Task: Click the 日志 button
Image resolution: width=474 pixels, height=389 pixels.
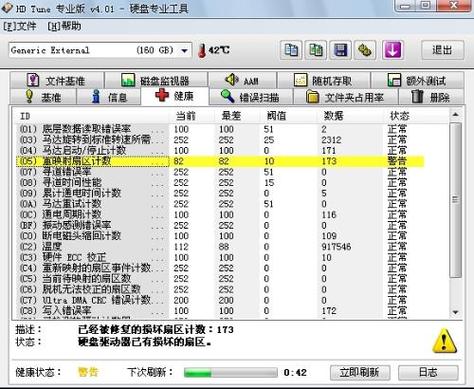Action: coord(428,372)
